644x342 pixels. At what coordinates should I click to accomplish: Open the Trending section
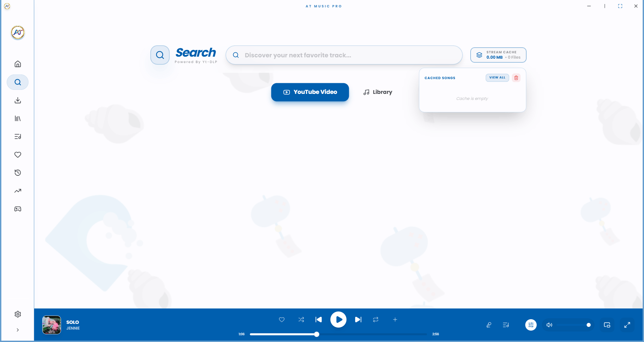tap(17, 190)
